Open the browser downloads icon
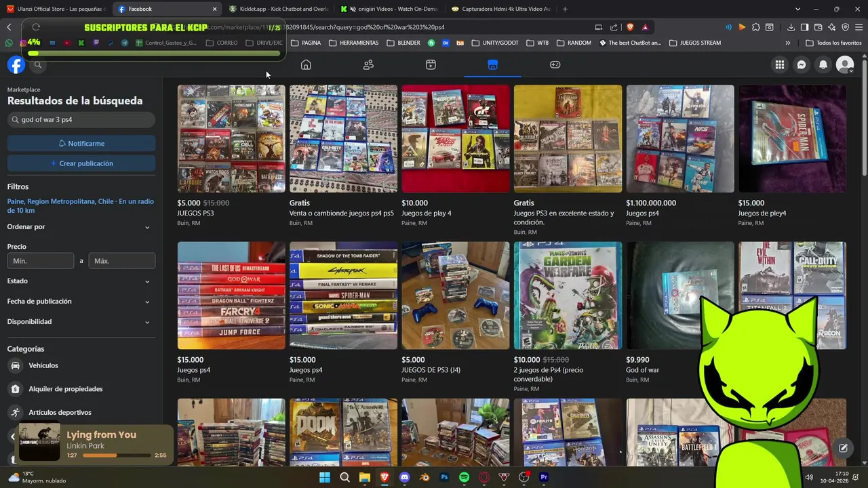The image size is (868, 488). tap(791, 27)
